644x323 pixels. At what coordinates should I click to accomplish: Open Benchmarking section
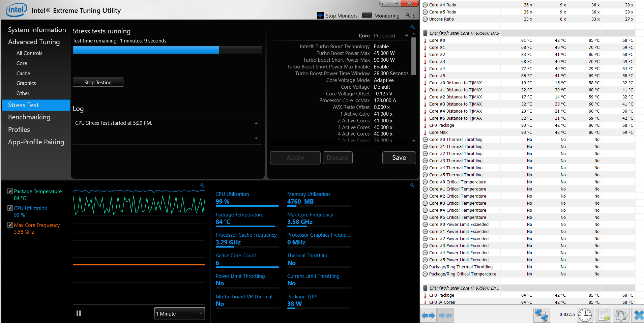click(29, 117)
